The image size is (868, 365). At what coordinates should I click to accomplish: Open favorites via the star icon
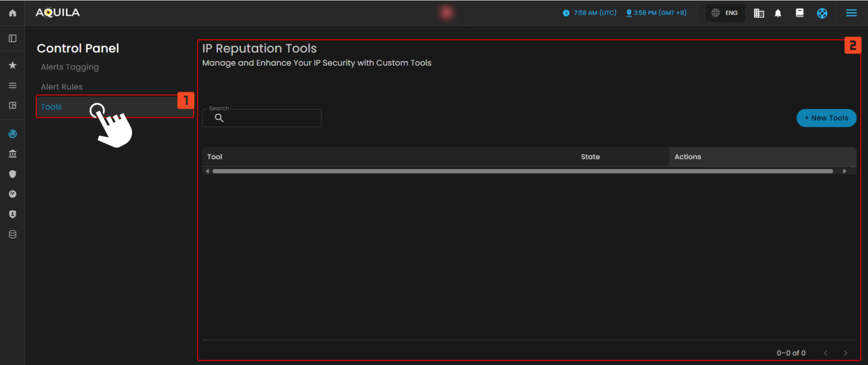tap(12, 65)
